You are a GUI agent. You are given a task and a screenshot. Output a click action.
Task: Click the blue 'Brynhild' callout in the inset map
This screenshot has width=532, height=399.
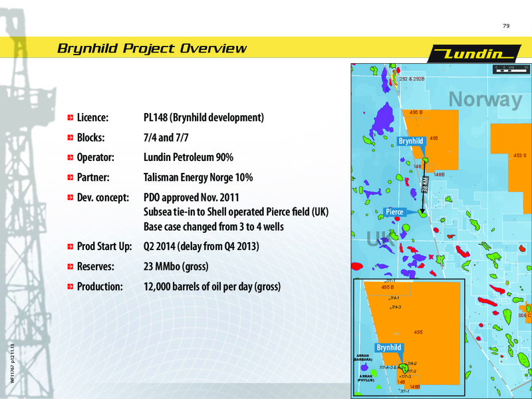(x=389, y=347)
